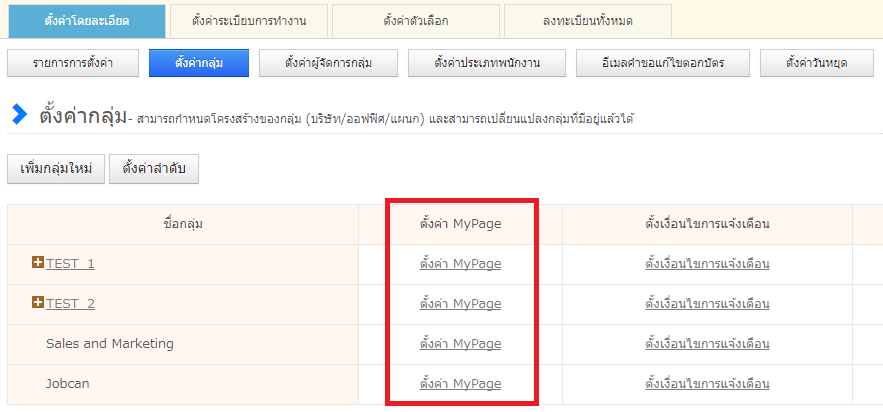883x412 pixels.
Task: Click the ตั้งค่าลำดับ button
Action: pyautogui.click(x=154, y=169)
